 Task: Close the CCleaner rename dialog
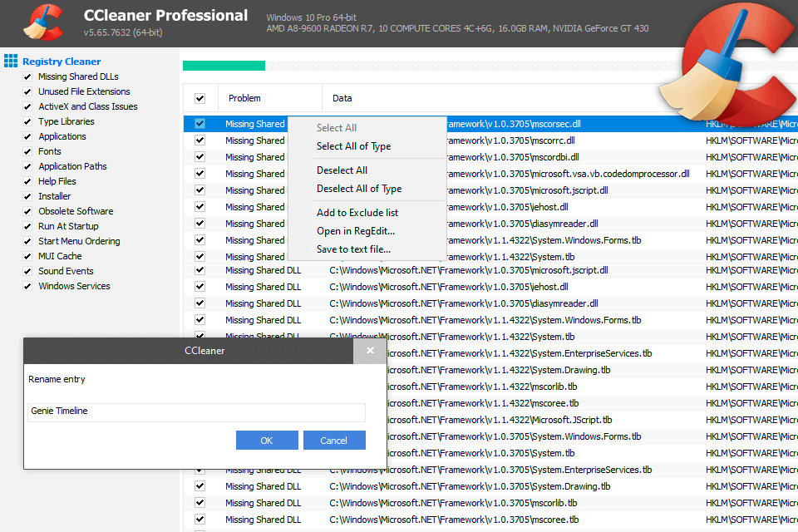tap(370, 350)
